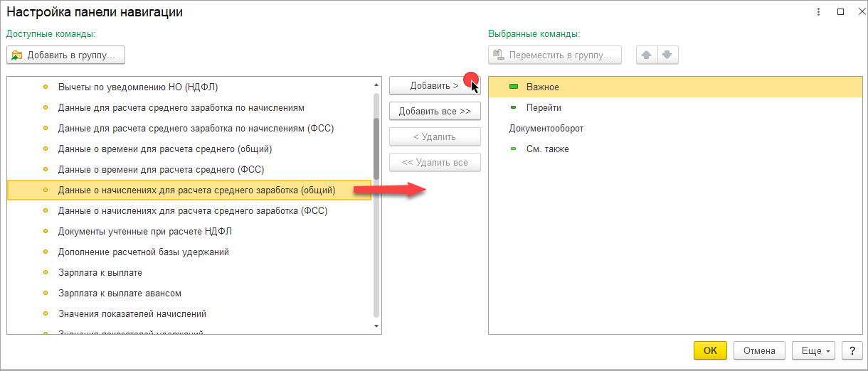Click the Добавить все >> button

[435, 112]
